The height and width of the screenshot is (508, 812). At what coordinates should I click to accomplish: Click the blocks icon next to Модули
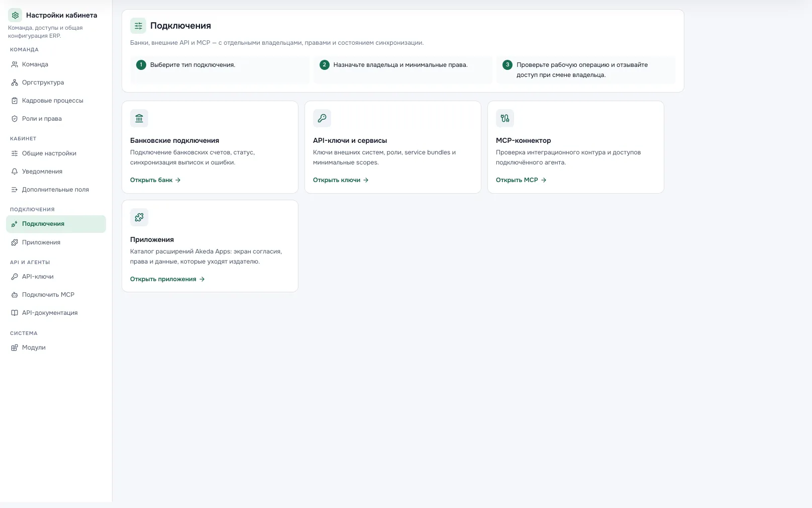click(x=15, y=348)
